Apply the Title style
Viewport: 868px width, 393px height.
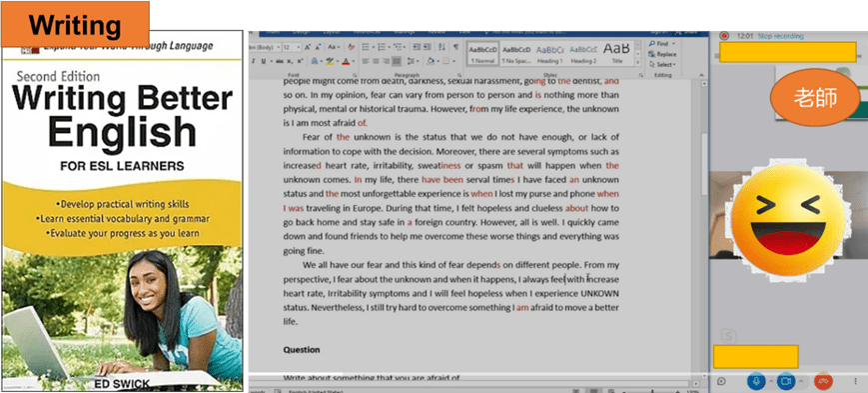tap(616, 53)
